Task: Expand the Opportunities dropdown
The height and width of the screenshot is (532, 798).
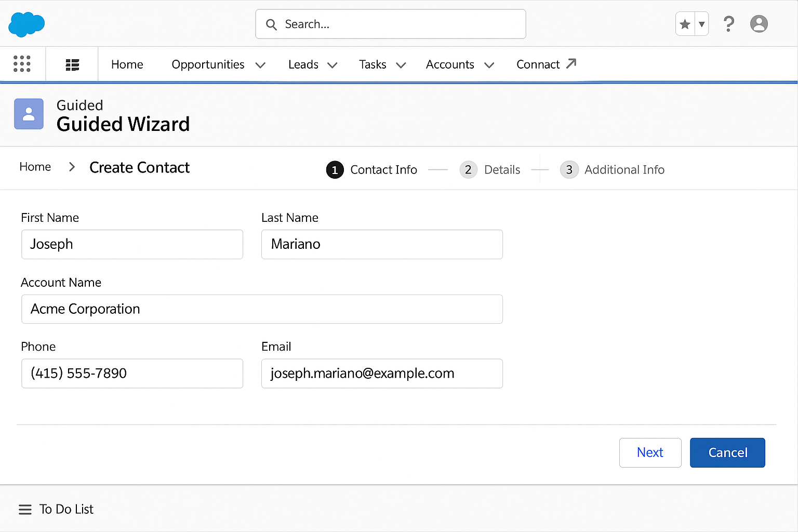Action: pyautogui.click(x=261, y=65)
